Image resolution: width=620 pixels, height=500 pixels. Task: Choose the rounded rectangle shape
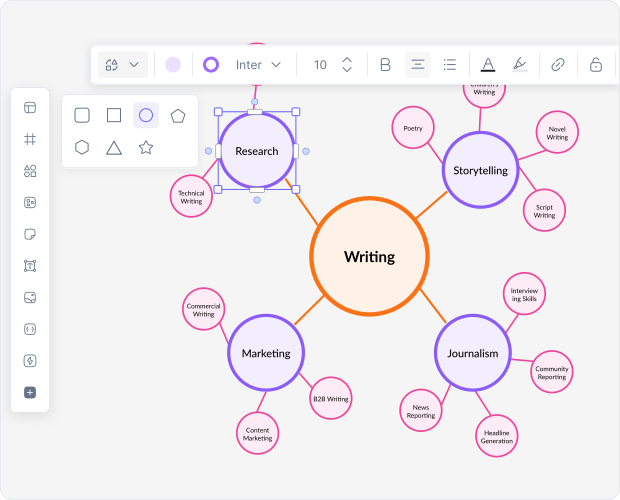click(x=82, y=115)
